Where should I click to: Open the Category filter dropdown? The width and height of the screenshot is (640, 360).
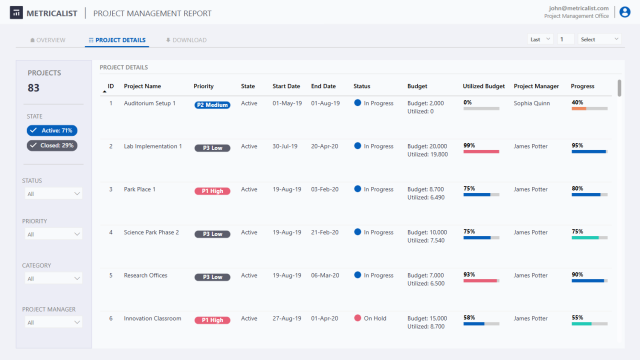(x=53, y=278)
